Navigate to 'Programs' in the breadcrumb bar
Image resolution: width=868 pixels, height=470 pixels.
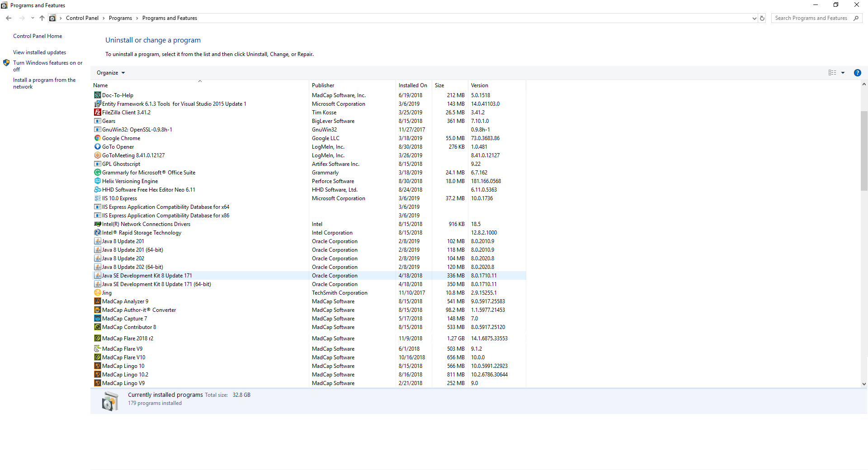[121, 18]
